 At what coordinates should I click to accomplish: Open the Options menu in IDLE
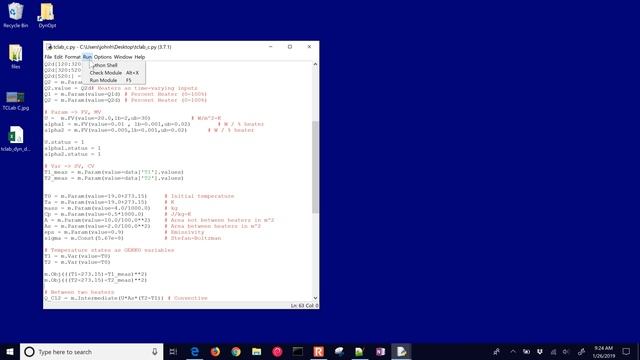(102, 57)
